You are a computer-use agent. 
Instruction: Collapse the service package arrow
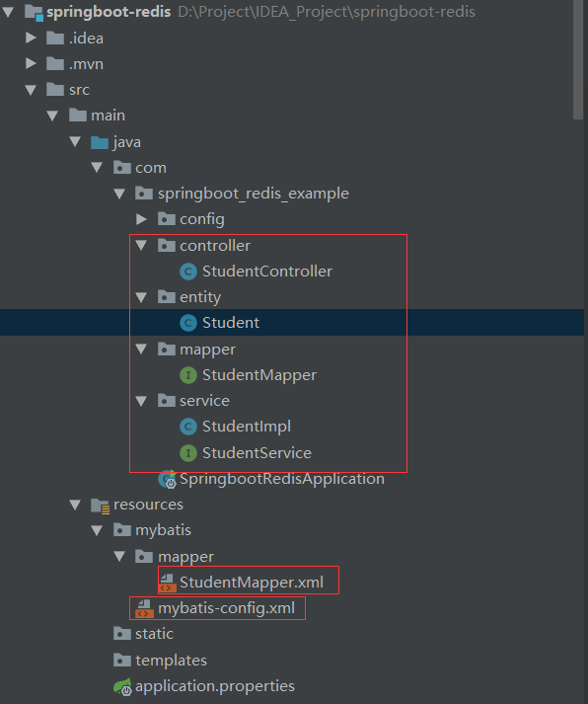click(141, 401)
